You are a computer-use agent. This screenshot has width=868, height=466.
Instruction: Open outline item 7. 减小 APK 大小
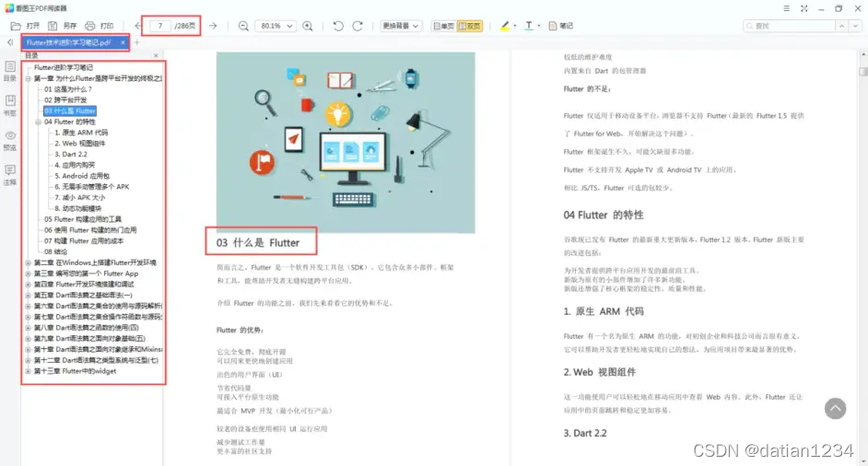(x=80, y=198)
